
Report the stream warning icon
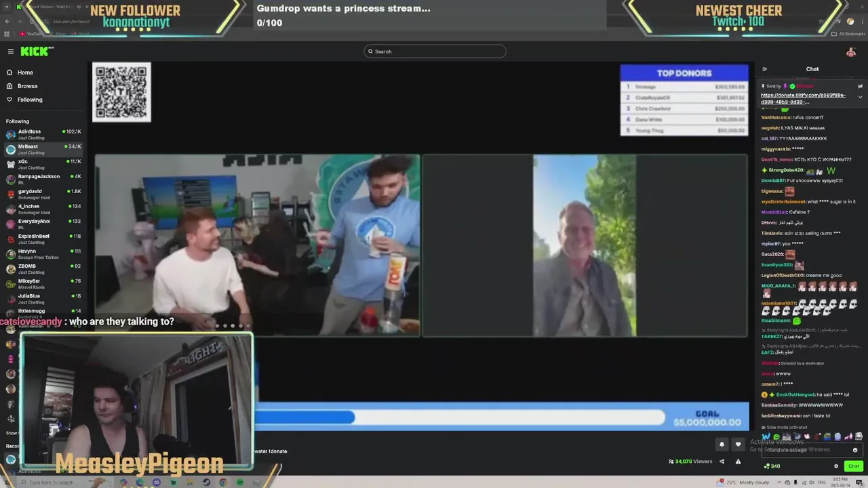738,462
